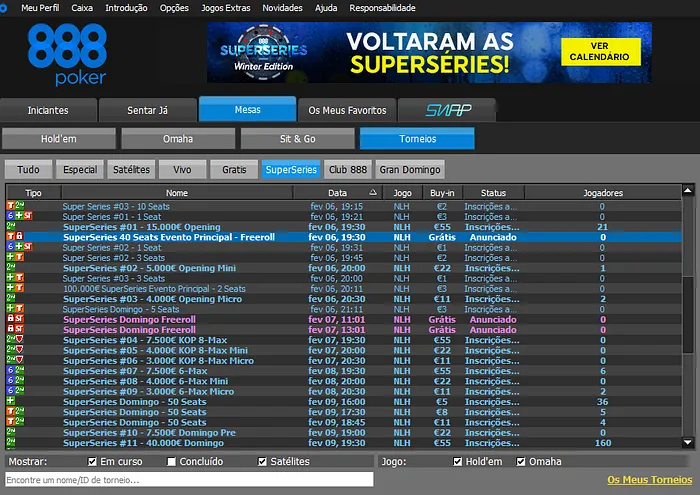The height and width of the screenshot is (495, 700).
Task: Click the VER CALENDÁRIO banner button
Action: [x=600, y=52]
